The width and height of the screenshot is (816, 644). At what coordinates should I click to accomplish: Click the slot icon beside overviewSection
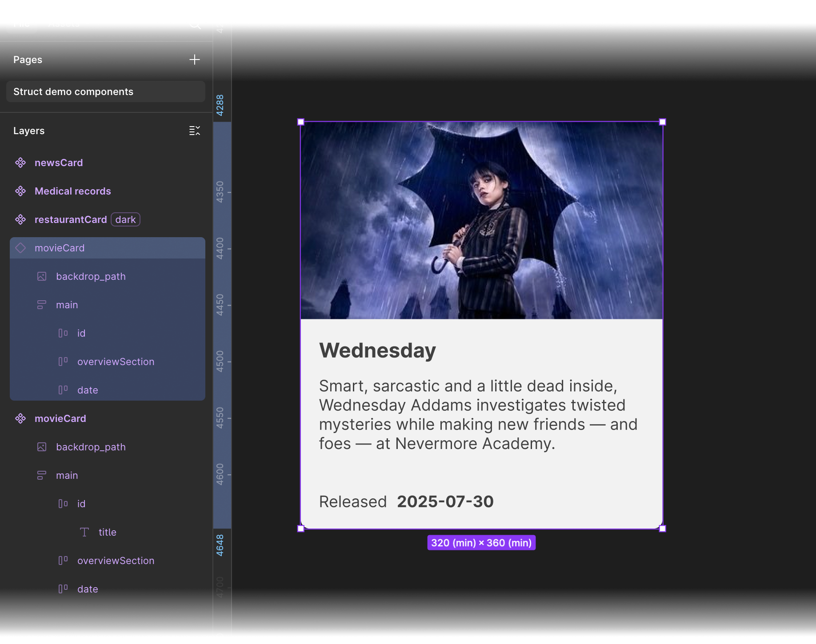point(62,362)
